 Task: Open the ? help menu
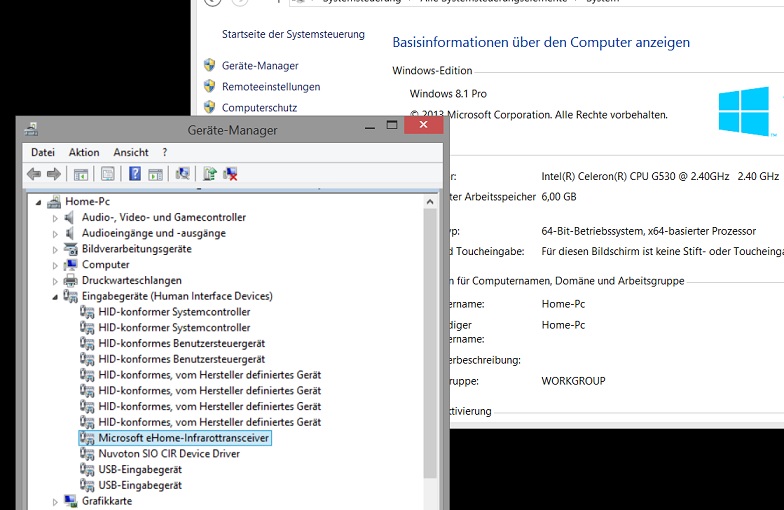point(164,152)
